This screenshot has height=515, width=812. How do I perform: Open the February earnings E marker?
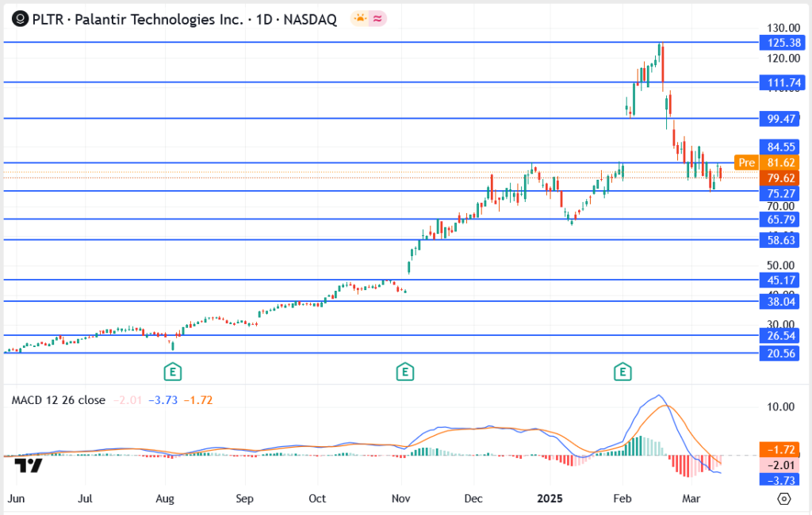pyautogui.click(x=623, y=370)
